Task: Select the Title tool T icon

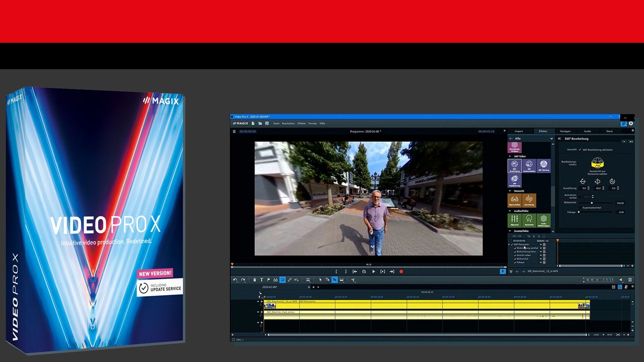Action: [262, 280]
